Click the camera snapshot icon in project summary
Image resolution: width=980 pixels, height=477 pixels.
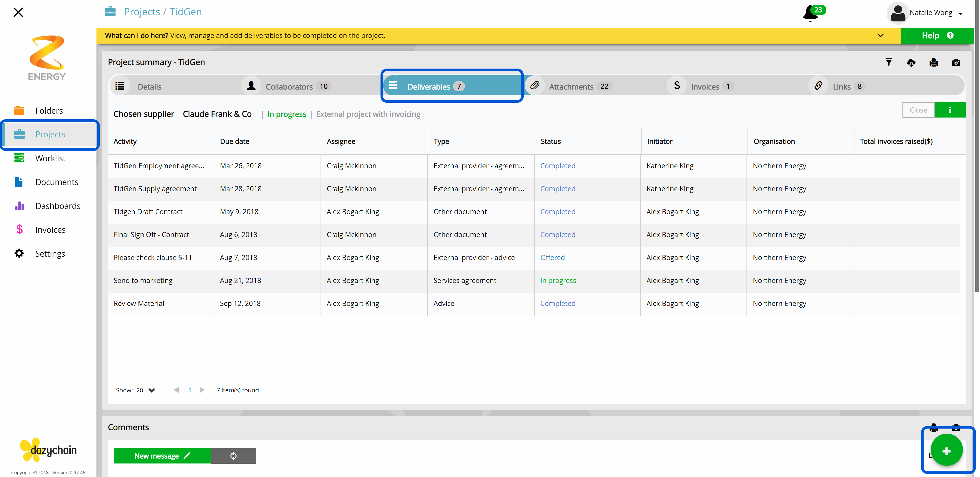pos(956,63)
